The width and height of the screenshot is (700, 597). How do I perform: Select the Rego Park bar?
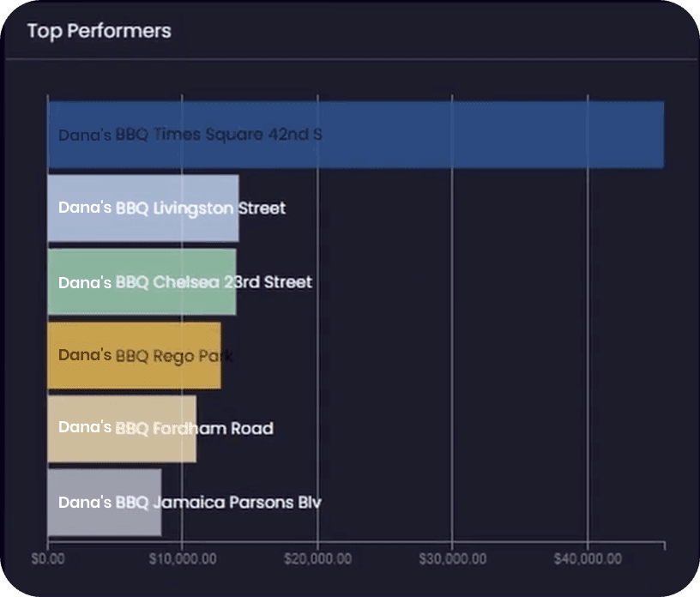pos(135,355)
